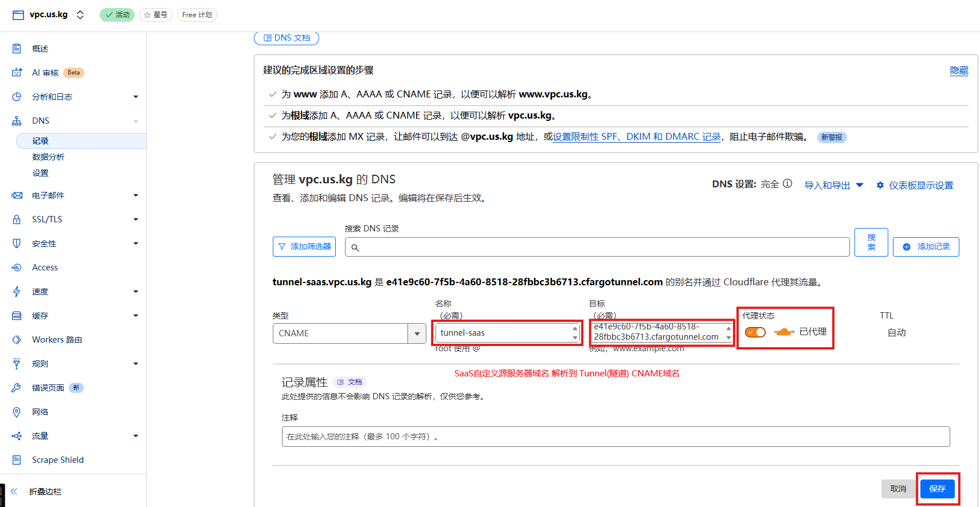This screenshot has height=507, width=980.
Task: Click the 速度 lightning bolt icon
Action: pos(17,292)
